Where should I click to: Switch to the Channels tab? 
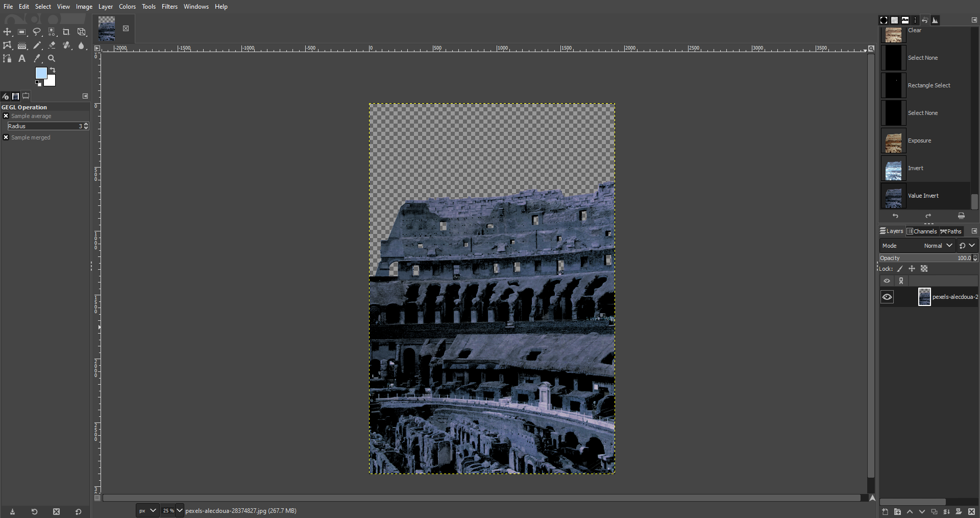[922, 231]
